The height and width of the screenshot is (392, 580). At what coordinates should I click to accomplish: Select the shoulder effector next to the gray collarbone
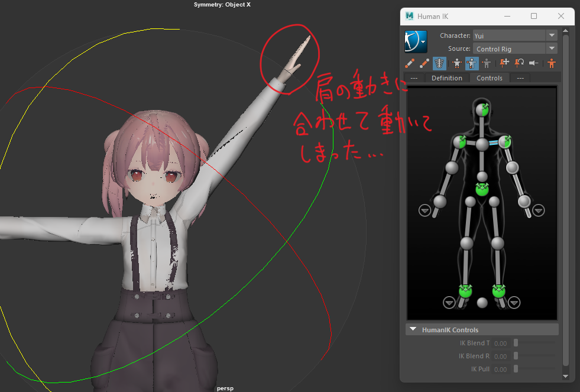click(460, 142)
